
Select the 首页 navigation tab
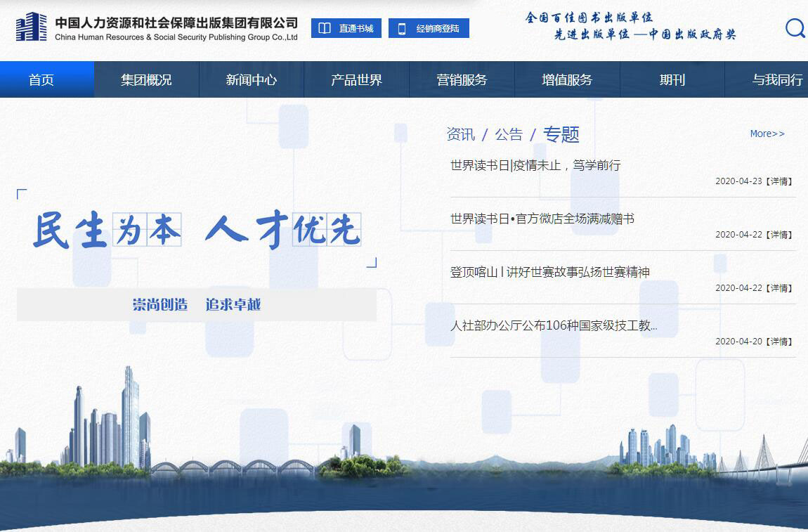tap(41, 79)
